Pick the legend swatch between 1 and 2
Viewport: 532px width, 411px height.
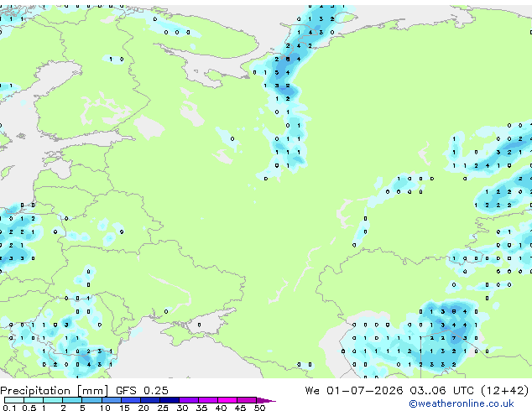coord(53,400)
